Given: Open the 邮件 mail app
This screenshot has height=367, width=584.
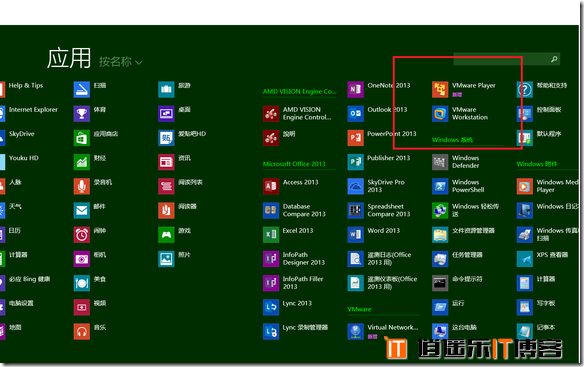Looking at the screenshot, I should (x=90, y=211).
